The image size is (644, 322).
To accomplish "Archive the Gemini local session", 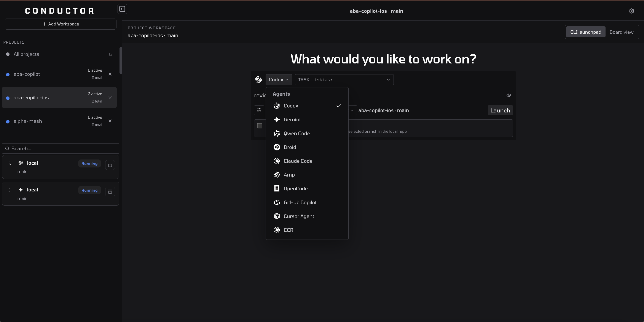I will click(110, 191).
